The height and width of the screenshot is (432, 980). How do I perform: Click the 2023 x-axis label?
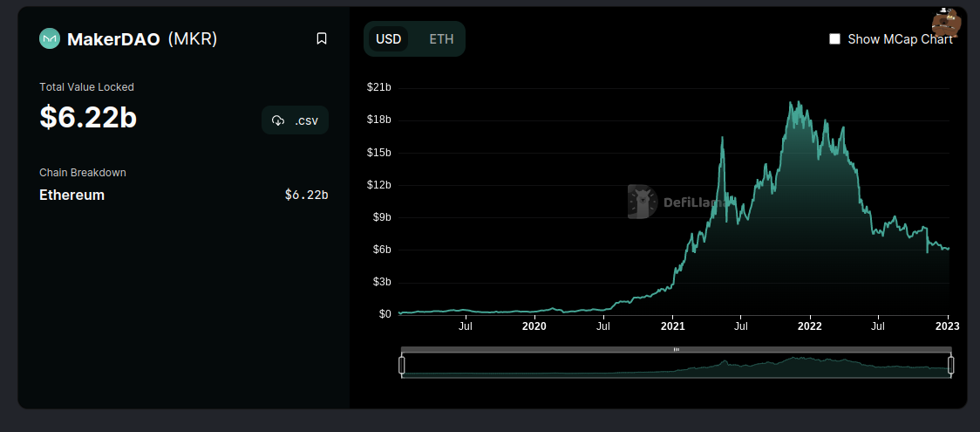(948, 326)
